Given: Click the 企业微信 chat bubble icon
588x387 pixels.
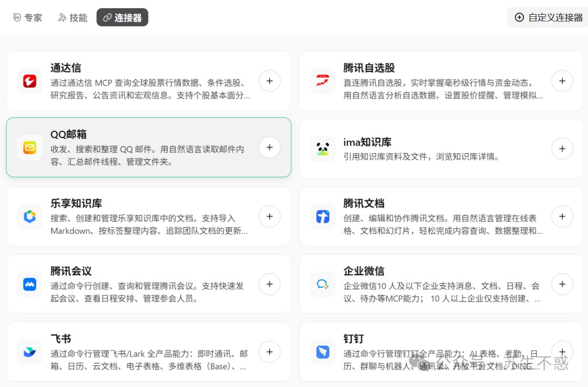Looking at the screenshot, I should 322,284.
